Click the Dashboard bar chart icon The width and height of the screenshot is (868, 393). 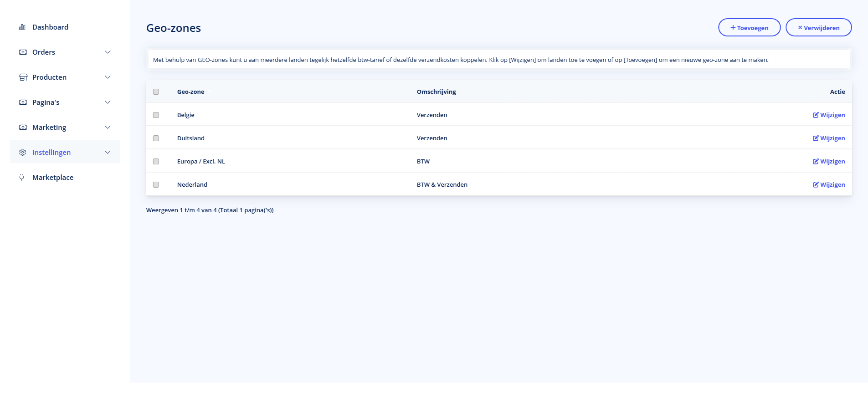point(22,27)
